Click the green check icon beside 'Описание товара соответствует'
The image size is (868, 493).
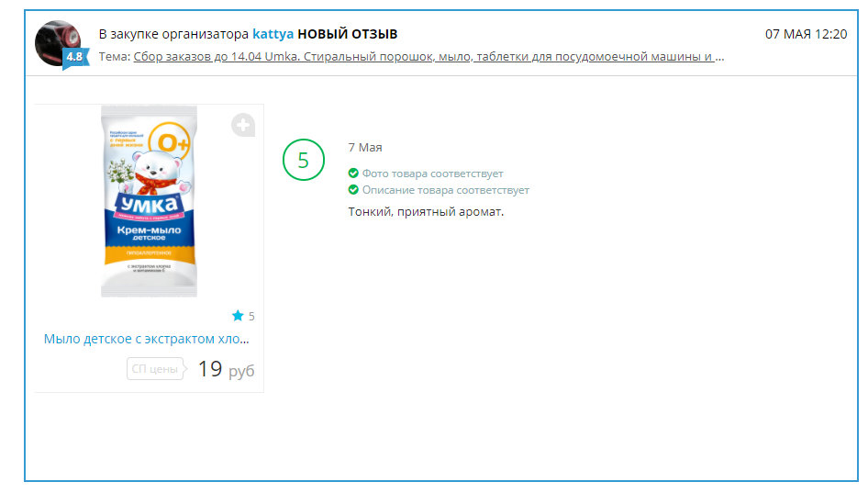pyautogui.click(x=353, y=190)
